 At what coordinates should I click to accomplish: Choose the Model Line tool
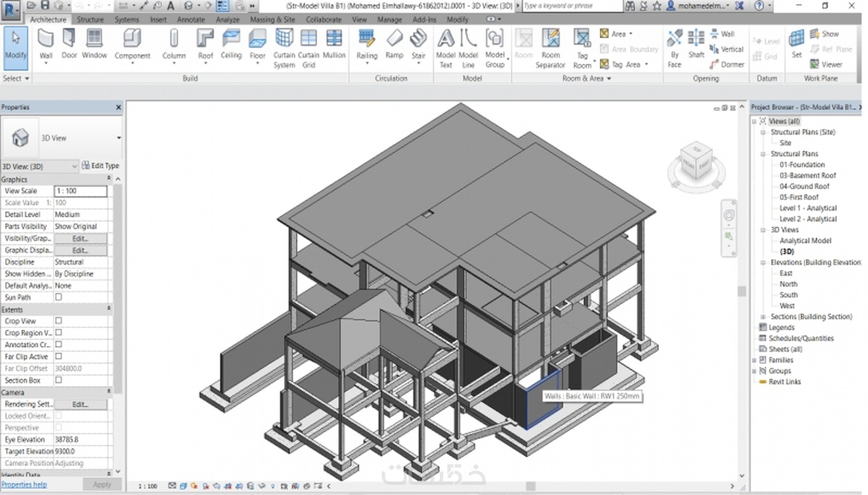[468, 48]
